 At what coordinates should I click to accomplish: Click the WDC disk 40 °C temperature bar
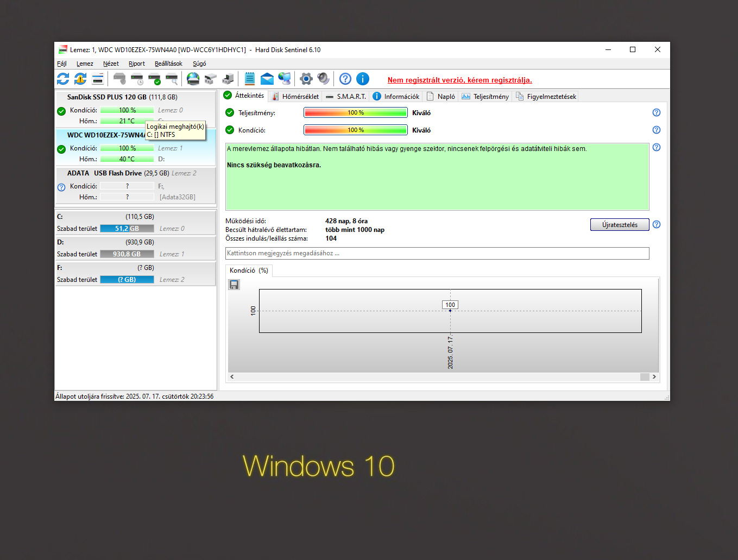(127, 159)
